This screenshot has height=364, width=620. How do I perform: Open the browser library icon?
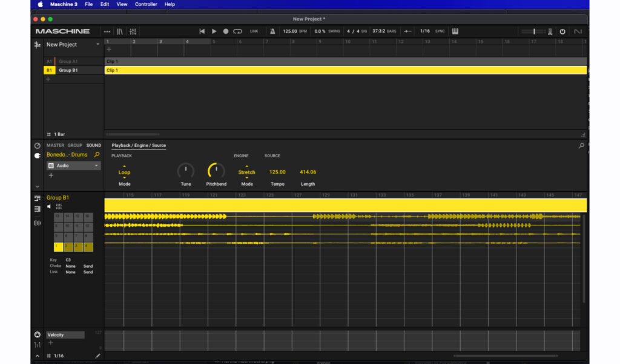pos(120,31)
